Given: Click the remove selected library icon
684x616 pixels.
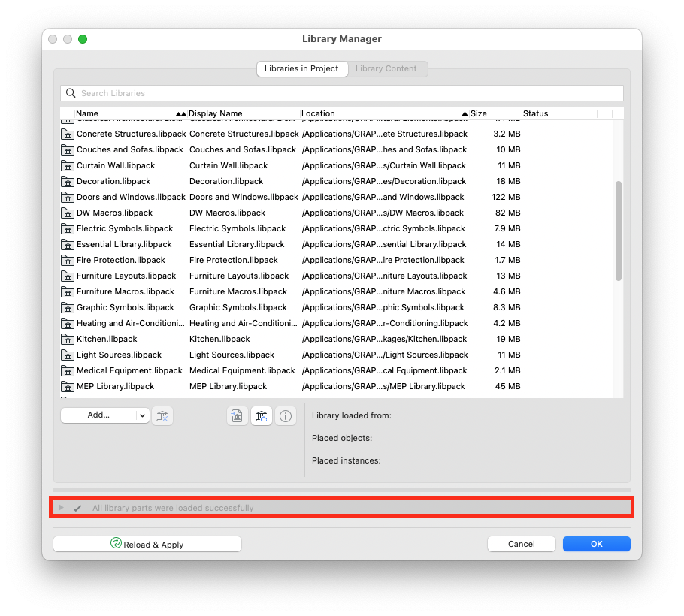Looking at the screenshot, I should [x=162, y=415].
